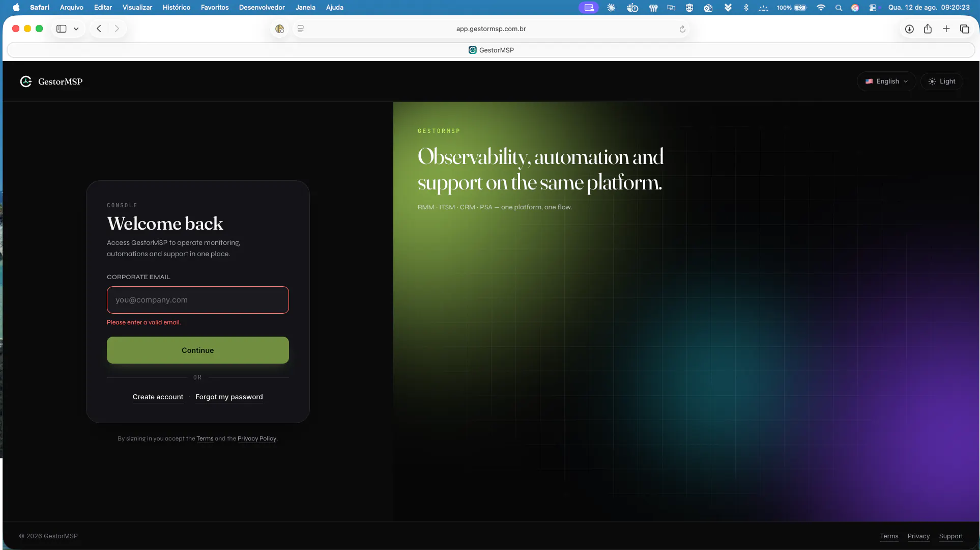Screen dimensions: 980x550
Task: Click the date and time in menu bar
Action: pos(929,7)
